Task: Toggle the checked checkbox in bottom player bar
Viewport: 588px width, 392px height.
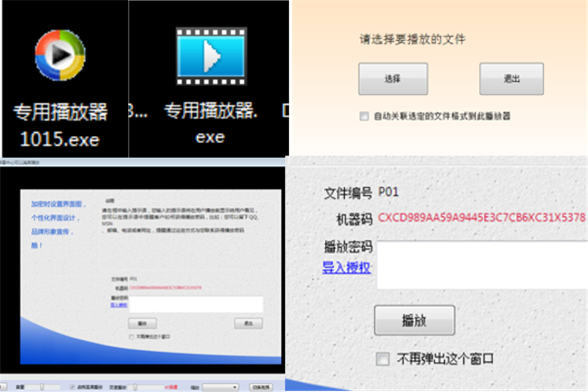Action: (x=73, y=387)
